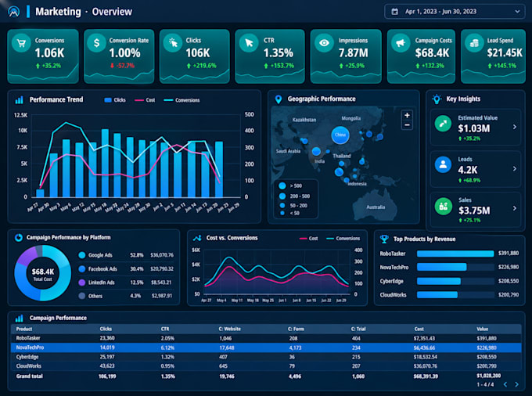The image size is (532, 396).
Task: Click the app logo icon in header
Action: click(x=14, y=12)
